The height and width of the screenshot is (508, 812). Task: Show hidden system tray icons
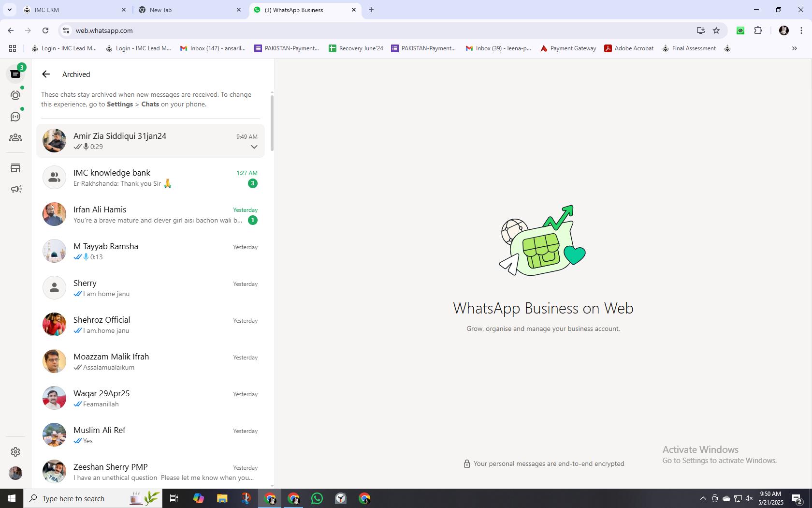[703, 498]
